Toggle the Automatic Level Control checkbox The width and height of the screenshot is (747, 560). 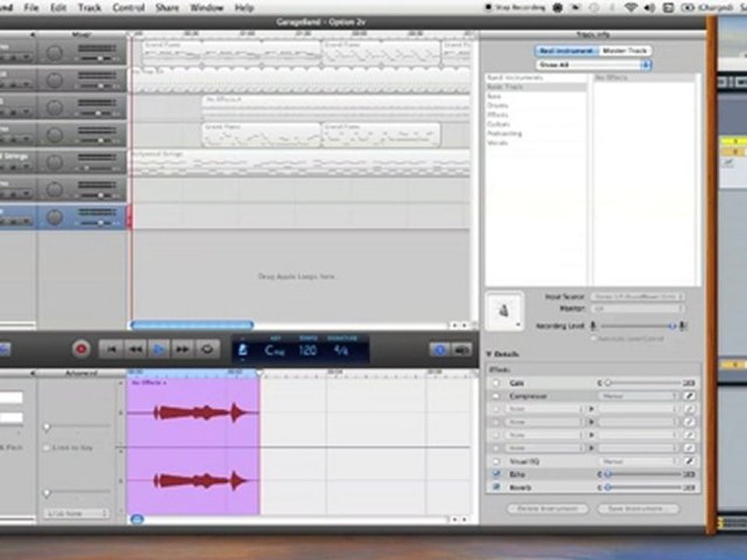coord(593,338)
